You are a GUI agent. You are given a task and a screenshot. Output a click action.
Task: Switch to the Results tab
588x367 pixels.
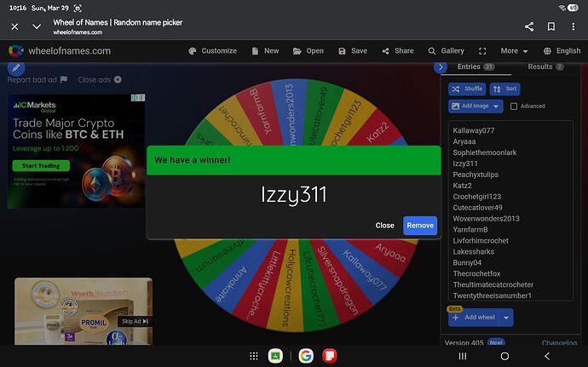tap(545, 66)
